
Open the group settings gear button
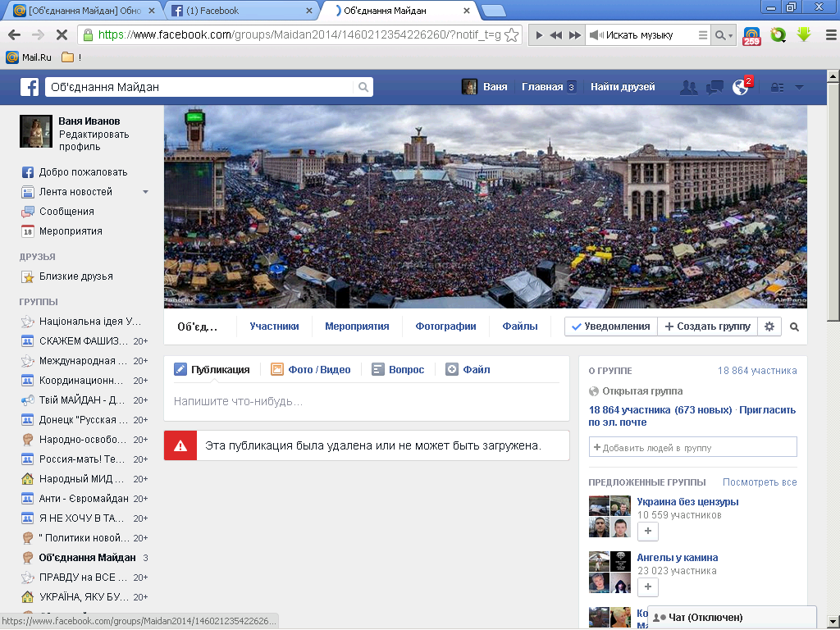(x=769, y=326)
